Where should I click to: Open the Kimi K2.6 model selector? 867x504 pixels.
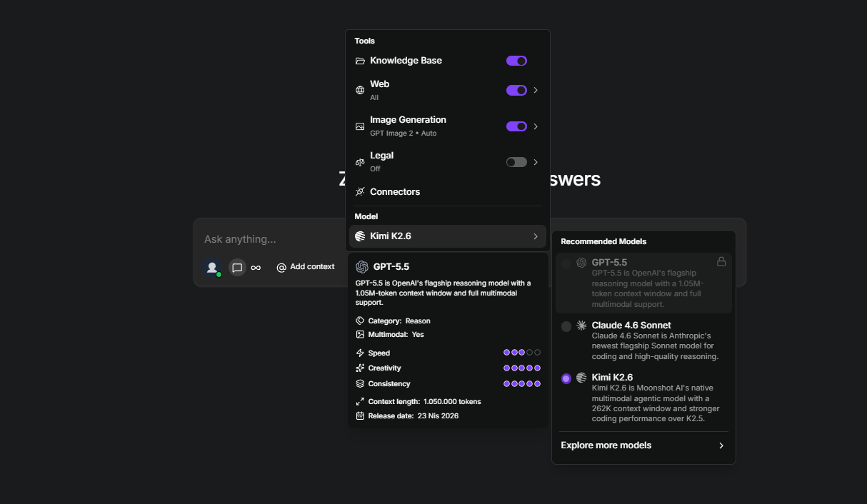(448, 236)
